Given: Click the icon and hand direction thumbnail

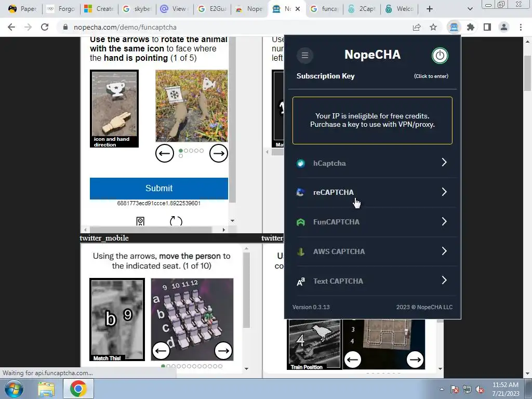Looking at the screenshot, I should coord(114,109).
